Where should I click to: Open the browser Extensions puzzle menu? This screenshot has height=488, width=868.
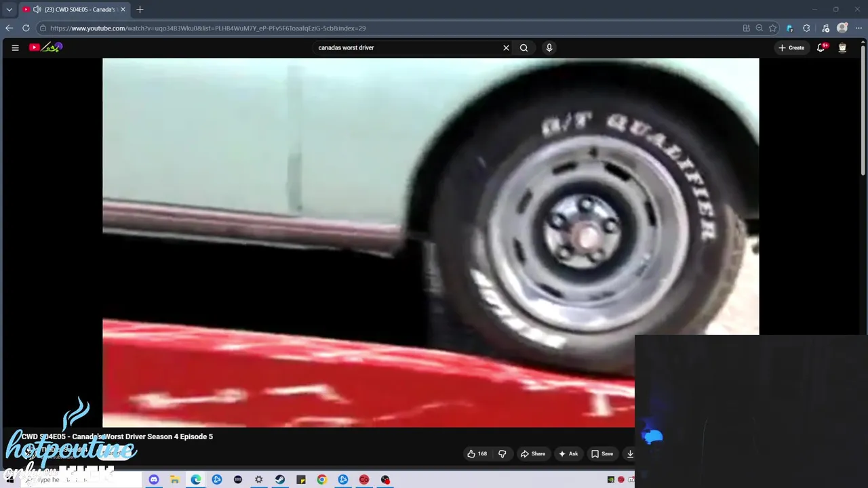pyautogui.click(x=806, y=28)
